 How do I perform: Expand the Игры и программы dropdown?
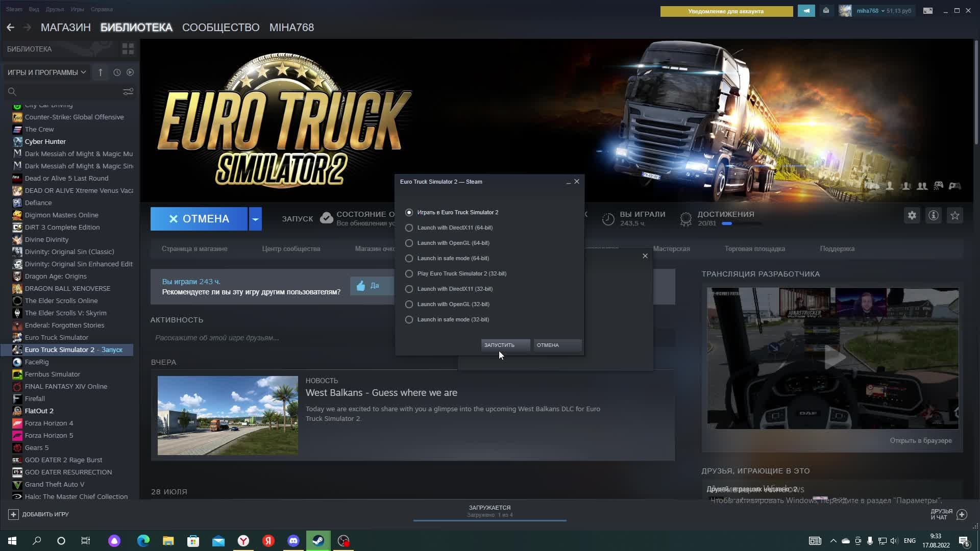click(x=46, y=72)
